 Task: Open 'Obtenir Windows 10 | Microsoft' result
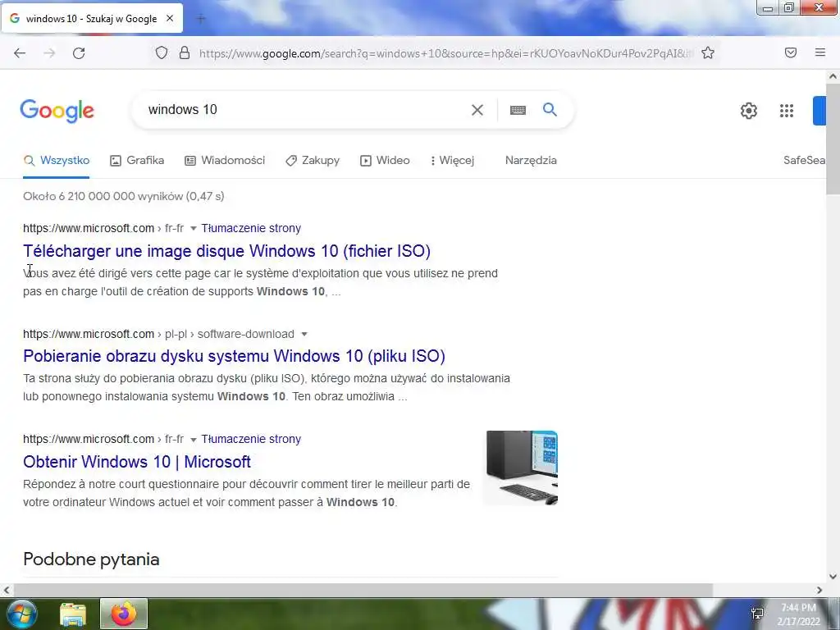point(137,461)
